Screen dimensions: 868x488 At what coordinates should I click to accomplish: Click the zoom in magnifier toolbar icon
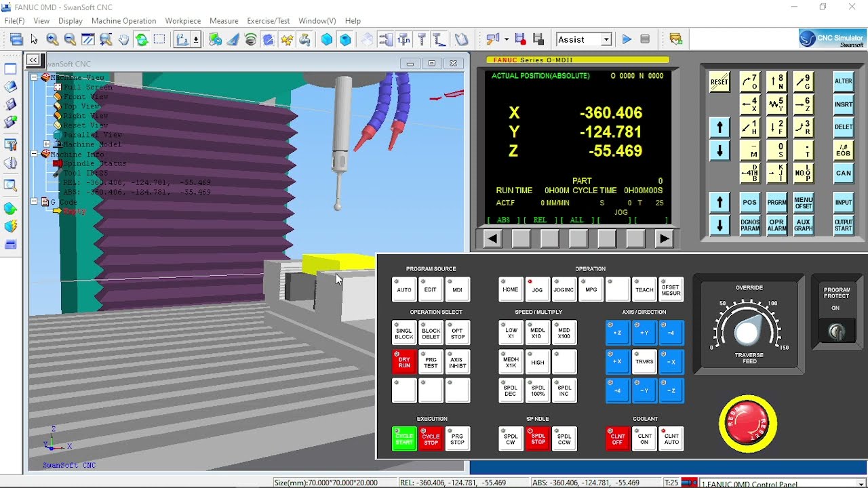(x=52, y=39)
